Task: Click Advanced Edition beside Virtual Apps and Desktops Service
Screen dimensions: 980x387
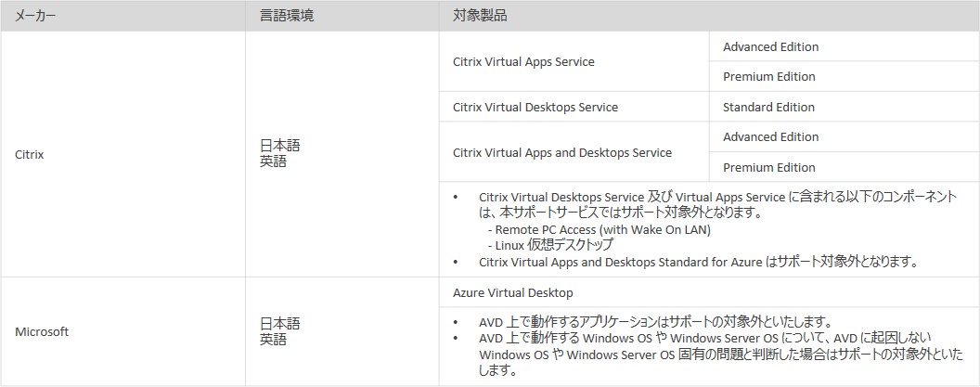Action: coord(770,136)
